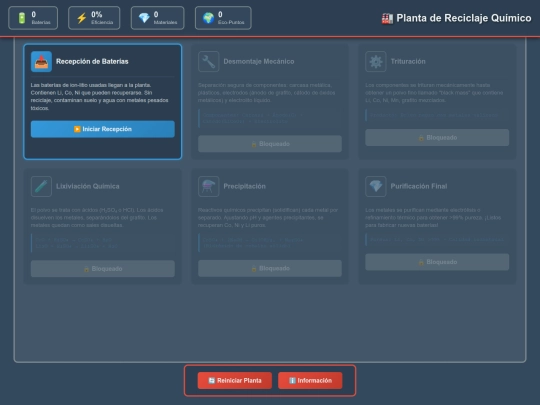Click the Bloqueado button under Trituración
Screen dimensions: 540x405
tap(437, 138)
